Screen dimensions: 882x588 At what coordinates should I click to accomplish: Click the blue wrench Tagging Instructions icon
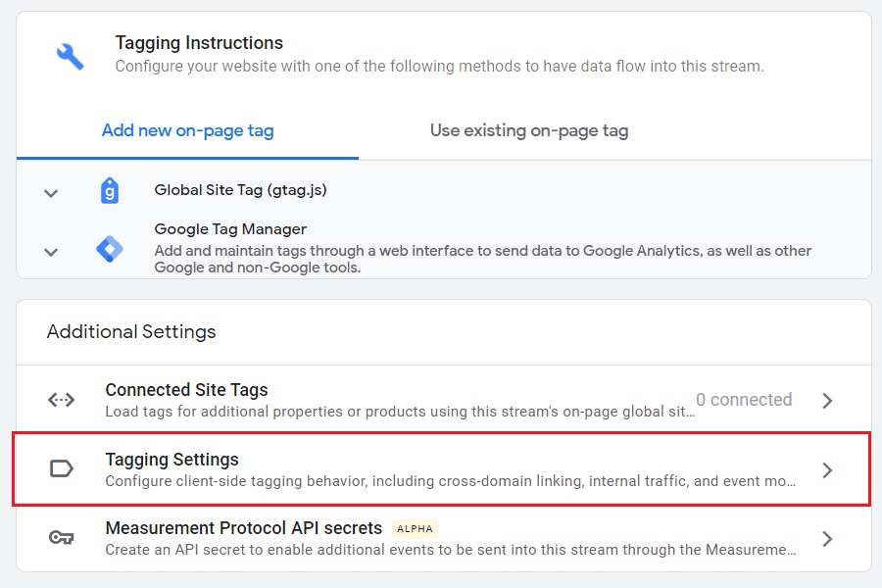[x=71, y=56]
